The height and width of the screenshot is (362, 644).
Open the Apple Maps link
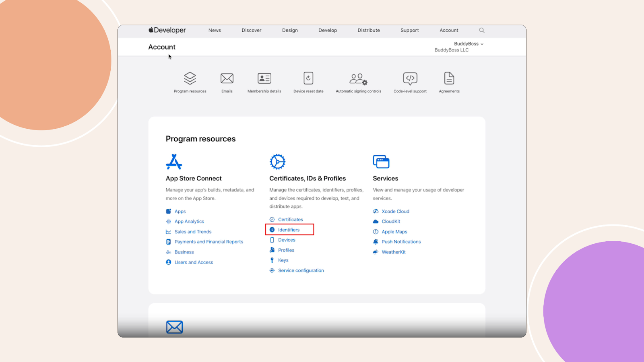pyautogui.click(x=394, y=232)
